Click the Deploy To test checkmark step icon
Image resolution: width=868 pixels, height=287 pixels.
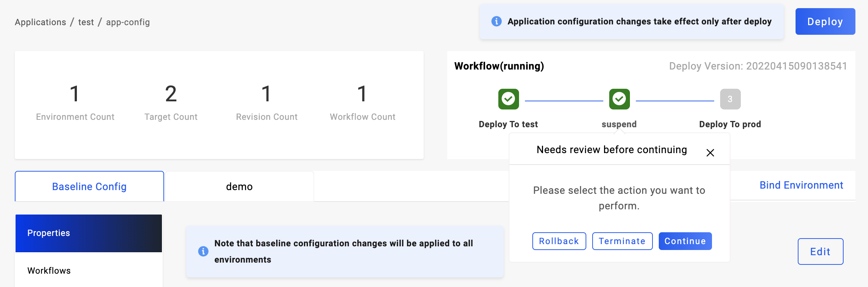coord(508,99)
